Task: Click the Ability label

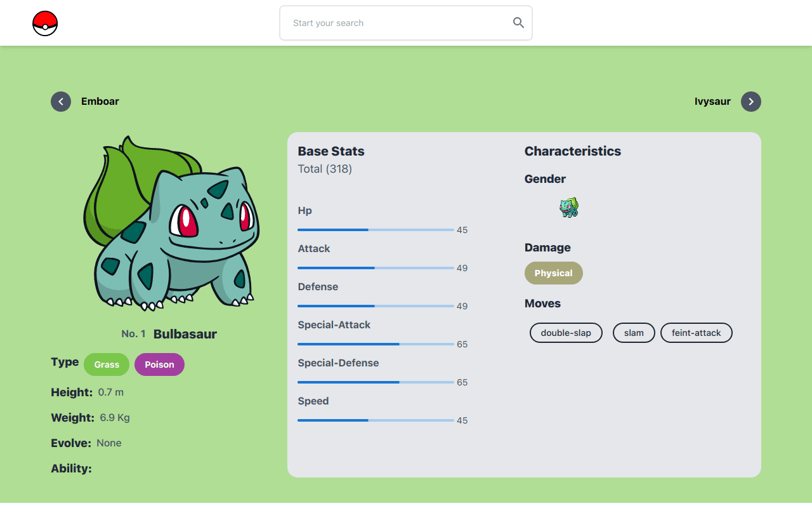Action: [x=71, y=469]
